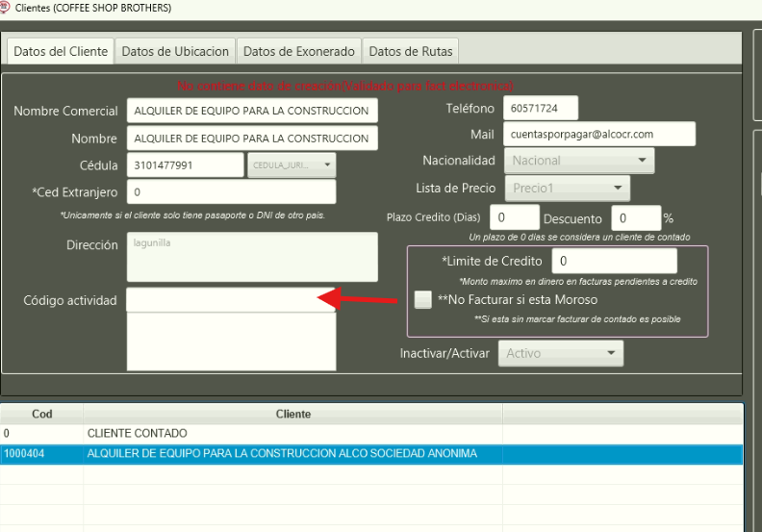Click the app icon in the title bar
Screen dimensions: 762x532
(x=6, y=8)
